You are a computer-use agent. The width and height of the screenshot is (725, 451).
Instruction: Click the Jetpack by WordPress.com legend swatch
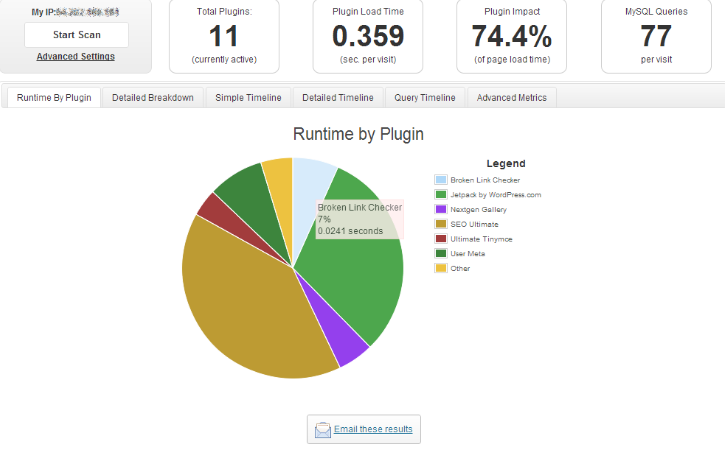point(440,194)
